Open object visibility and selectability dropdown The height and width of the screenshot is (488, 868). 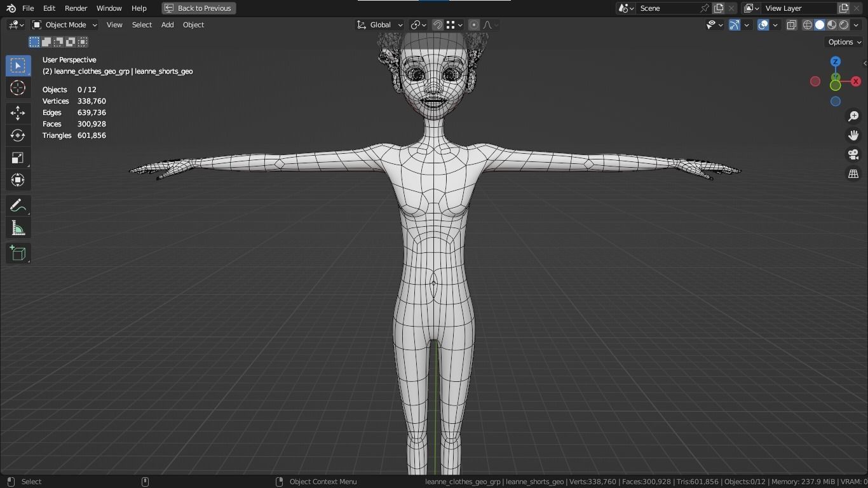[x=715, y=25]
